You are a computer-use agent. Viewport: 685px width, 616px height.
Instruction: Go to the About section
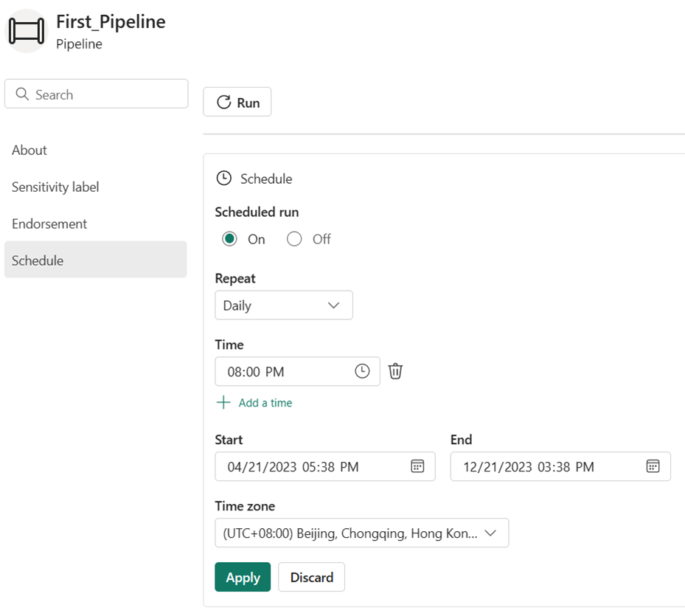coord(29,150)
